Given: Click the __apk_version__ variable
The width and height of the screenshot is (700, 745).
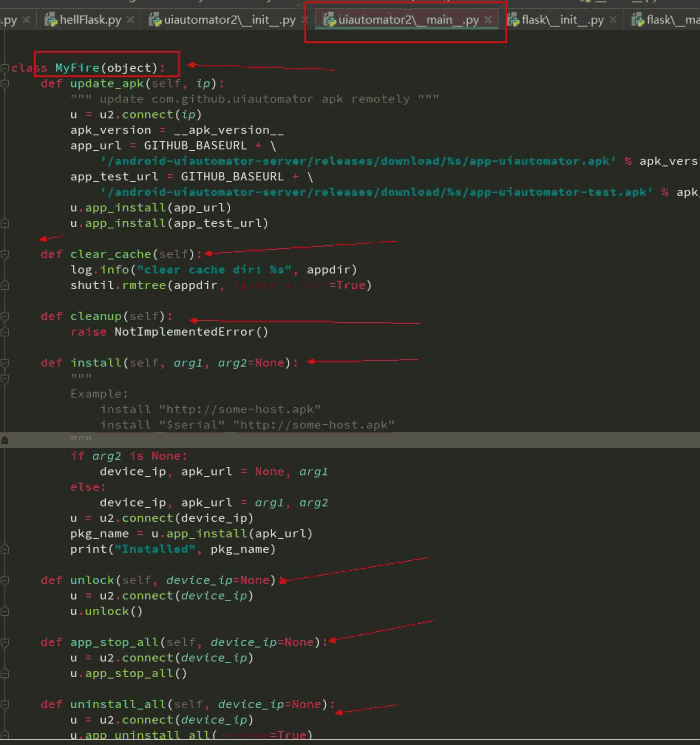Looking at the screenshot, I should click(229, 130).
